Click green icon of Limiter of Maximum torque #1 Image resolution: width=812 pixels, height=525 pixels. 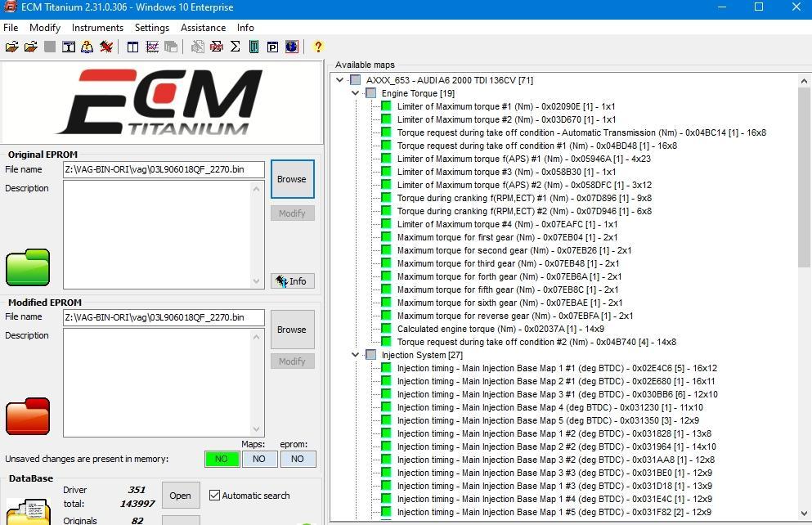[386, 106]
